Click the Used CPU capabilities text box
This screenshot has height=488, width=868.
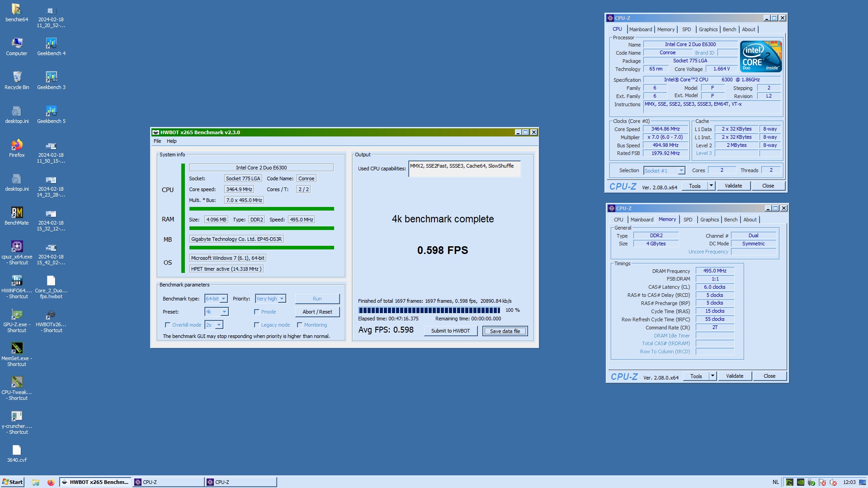464,169
